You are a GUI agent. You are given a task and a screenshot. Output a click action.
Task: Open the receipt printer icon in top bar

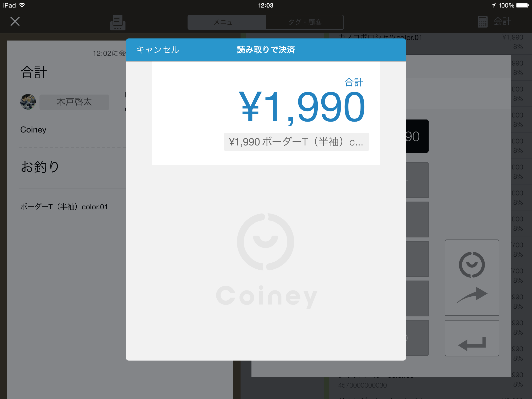tap(118, 22)
